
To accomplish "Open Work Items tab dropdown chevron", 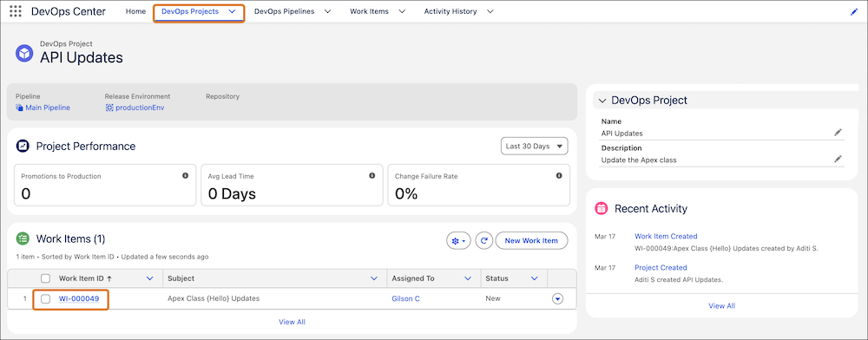I will tap(402, 11).
